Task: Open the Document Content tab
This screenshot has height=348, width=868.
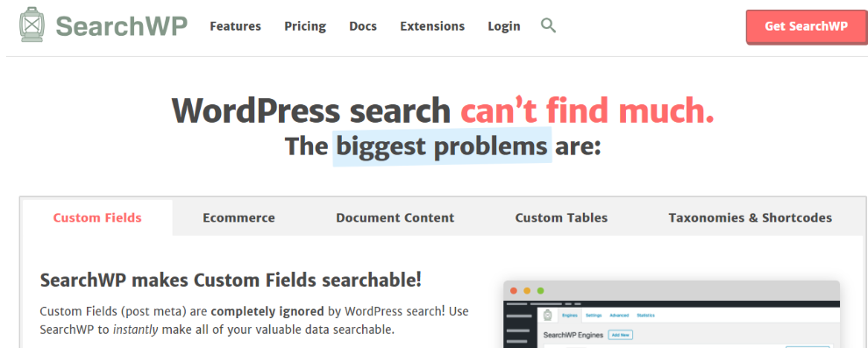Action: click(x=395, y=217)
